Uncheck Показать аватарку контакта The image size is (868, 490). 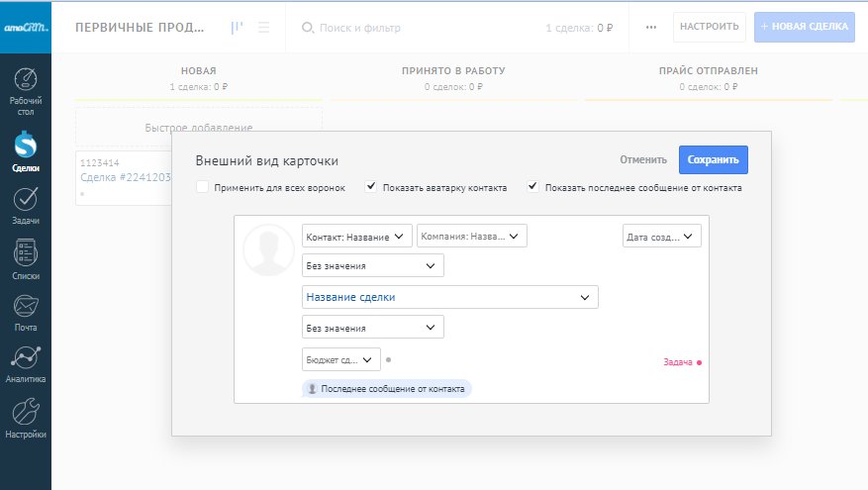[x=371, y=187]
